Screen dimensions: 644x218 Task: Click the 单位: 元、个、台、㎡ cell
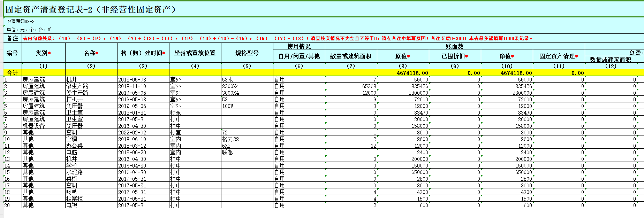(x=29, y=30)
